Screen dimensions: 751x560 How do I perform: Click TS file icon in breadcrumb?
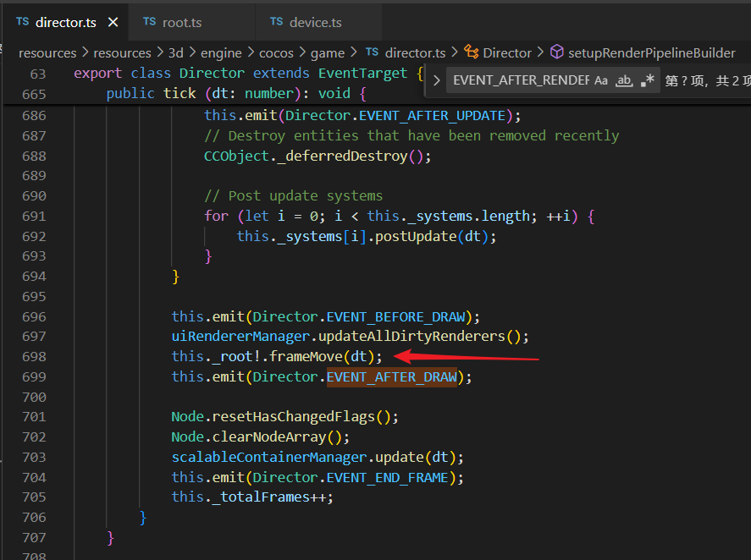coord(373,52)
